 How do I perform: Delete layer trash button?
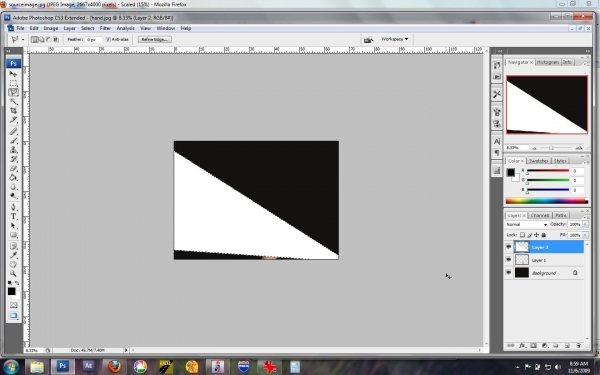coord(578,346)
